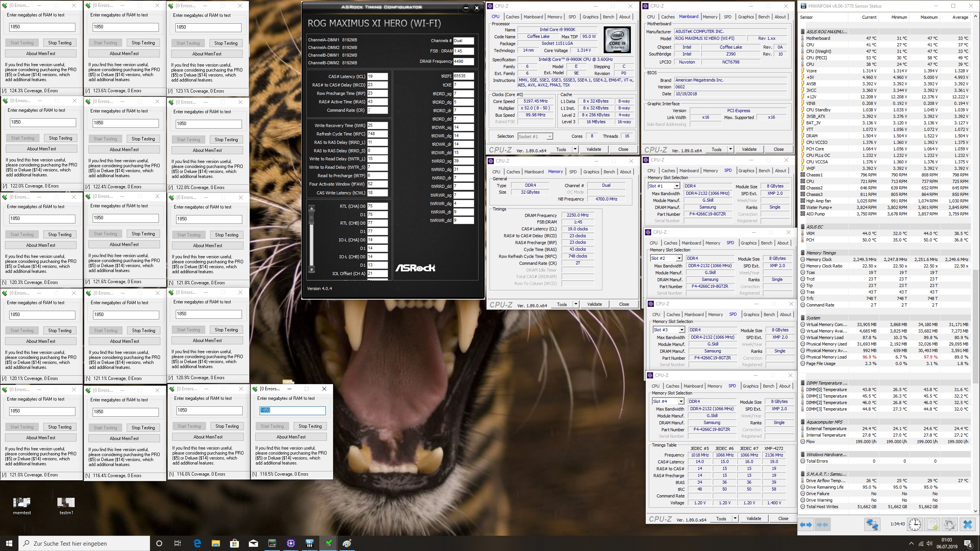Viewport: 980px width, 551px height.
Task: Click HWiNFO blue X close sensors icon
Action: 967,524
